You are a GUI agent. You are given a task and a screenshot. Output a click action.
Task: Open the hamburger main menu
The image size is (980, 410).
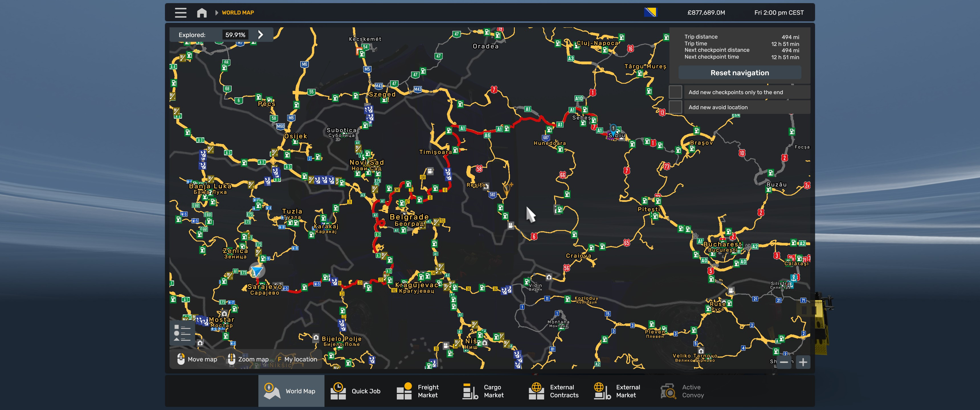[180, 13]
